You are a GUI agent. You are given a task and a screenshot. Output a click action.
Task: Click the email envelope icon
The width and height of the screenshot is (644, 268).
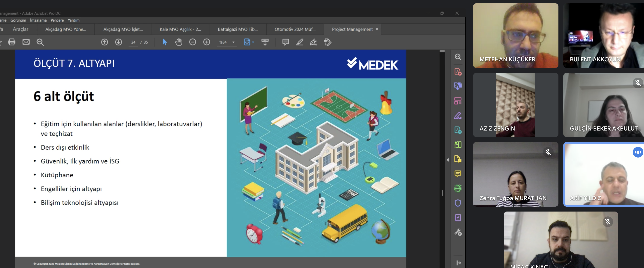pyautogui.click(x=26, y=42)
